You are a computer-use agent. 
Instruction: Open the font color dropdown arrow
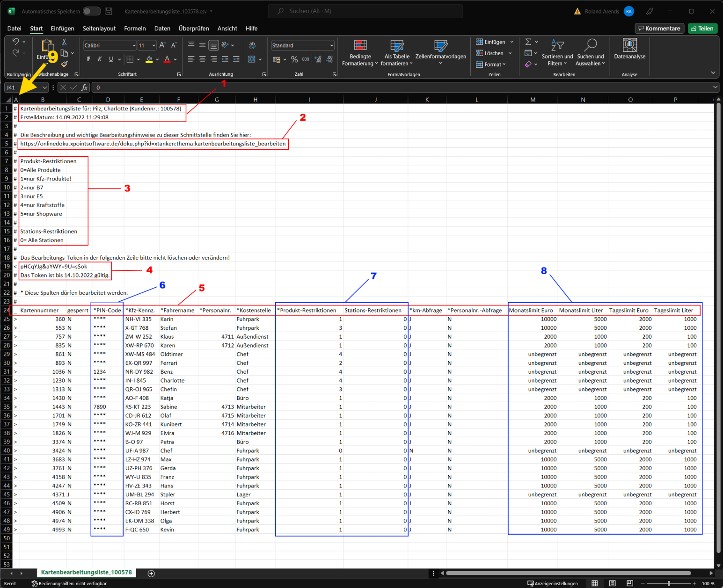coord(175,59)
